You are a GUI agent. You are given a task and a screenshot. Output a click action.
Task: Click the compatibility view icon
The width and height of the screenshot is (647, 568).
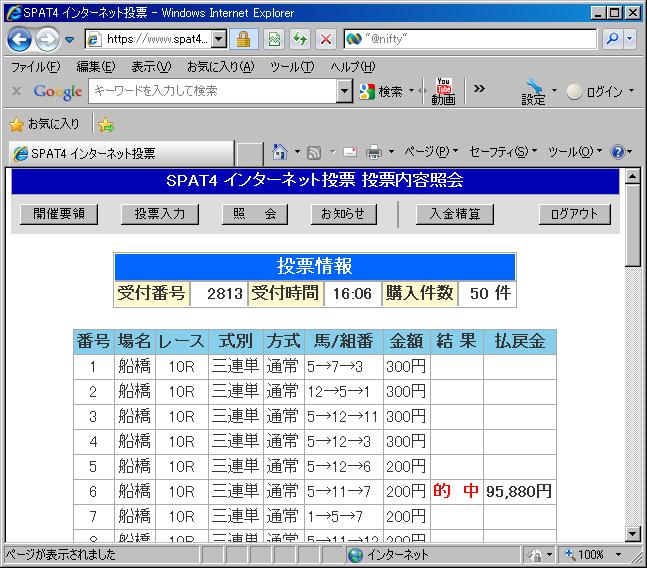[x=274, y=40]
